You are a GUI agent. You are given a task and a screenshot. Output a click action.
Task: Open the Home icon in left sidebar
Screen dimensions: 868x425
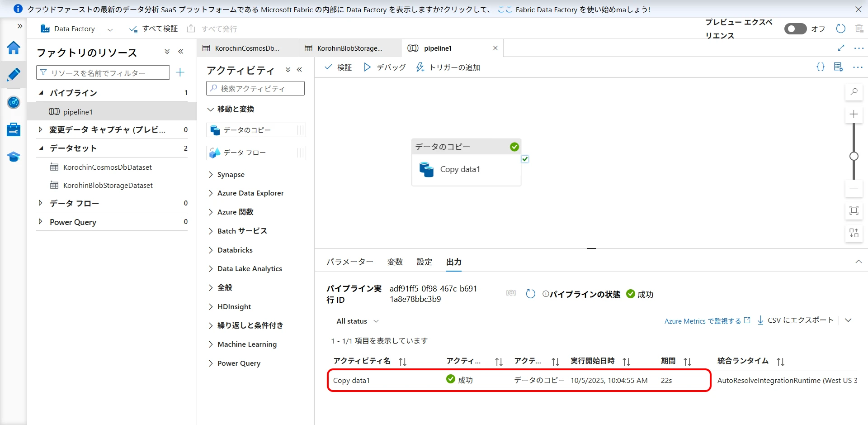pos(14,48)
